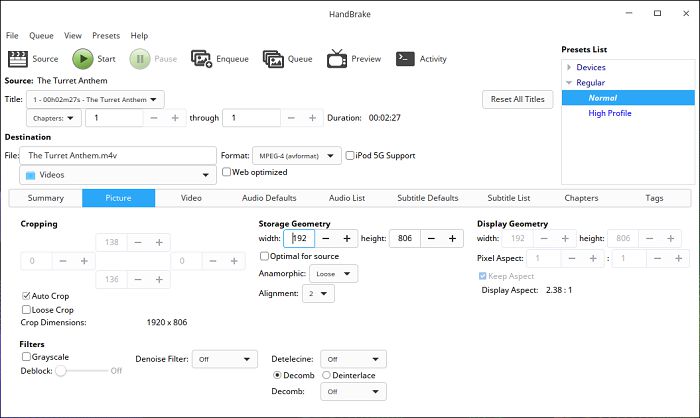Show the Activity terminal icon
This screenshot has width=700, height=418.
click(405, 59)
